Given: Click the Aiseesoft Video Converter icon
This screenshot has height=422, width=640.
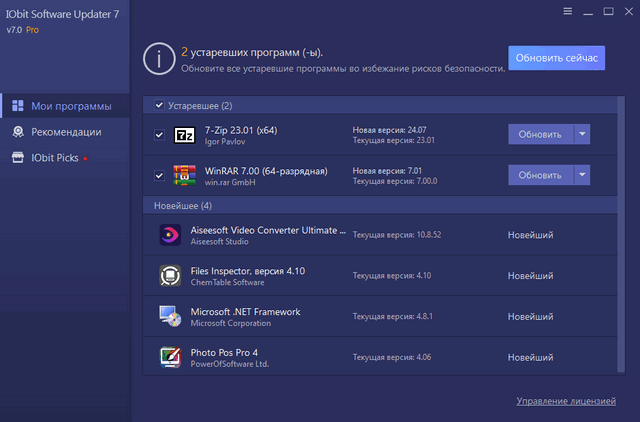Looking at the screenshot, I should pos(170,235).
